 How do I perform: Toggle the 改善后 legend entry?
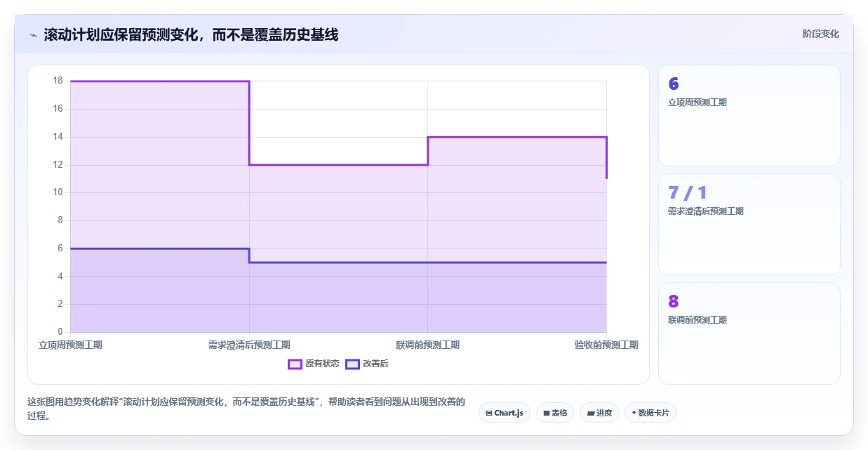[367, 364]
